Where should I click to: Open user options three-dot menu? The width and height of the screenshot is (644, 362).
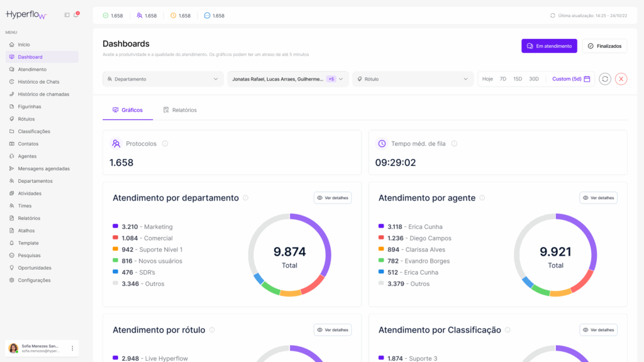coord(72,348)
